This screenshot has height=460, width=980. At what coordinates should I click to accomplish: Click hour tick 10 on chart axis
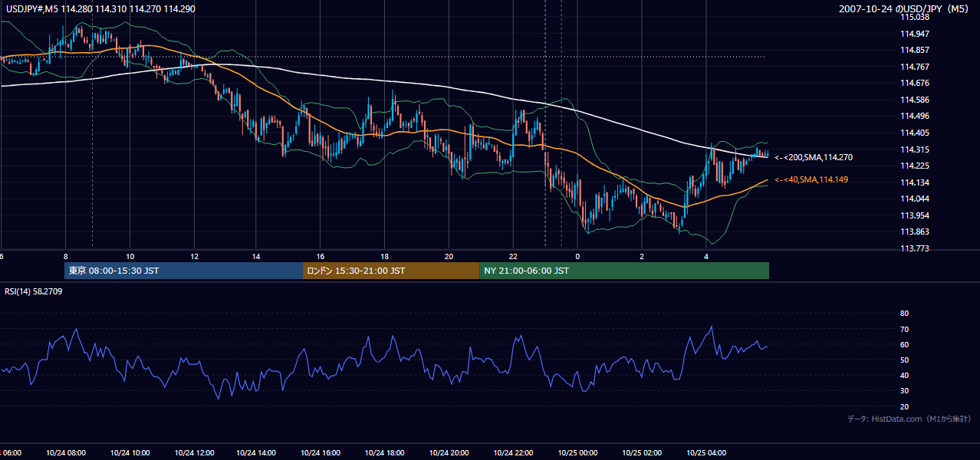click(130, 257)
